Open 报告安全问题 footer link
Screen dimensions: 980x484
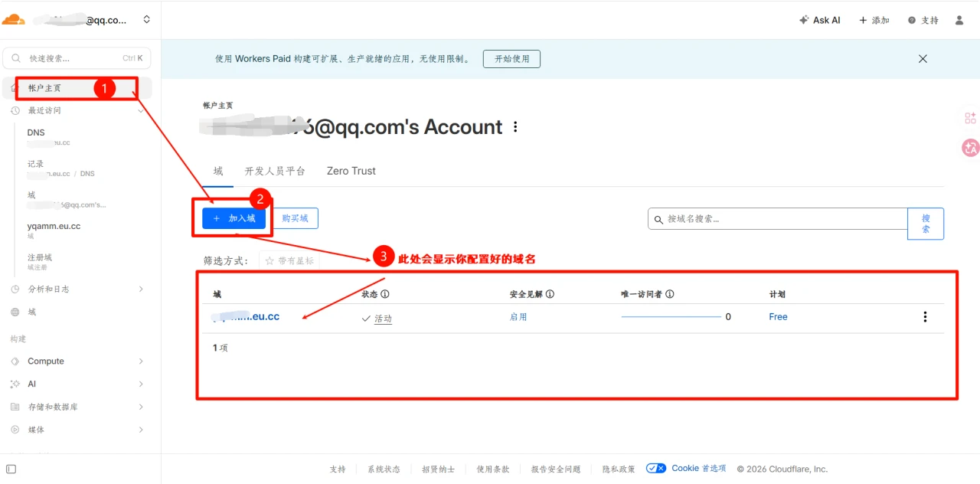(556, 469)
